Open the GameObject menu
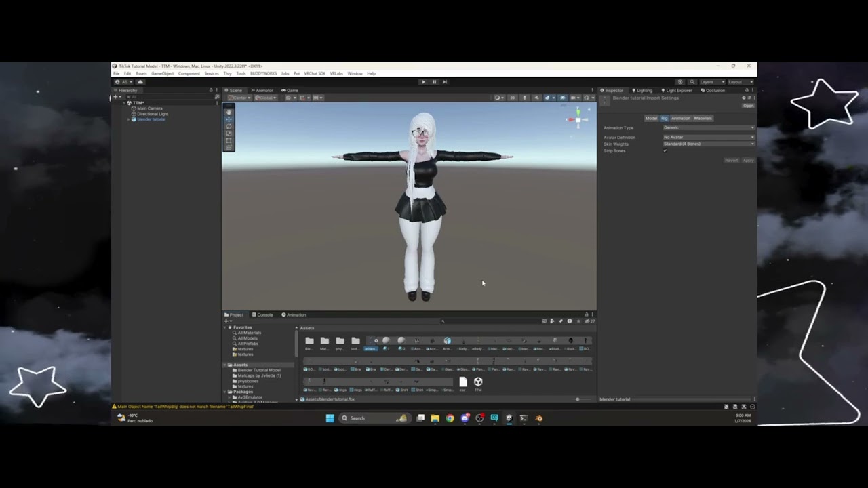 coord(162,73)
